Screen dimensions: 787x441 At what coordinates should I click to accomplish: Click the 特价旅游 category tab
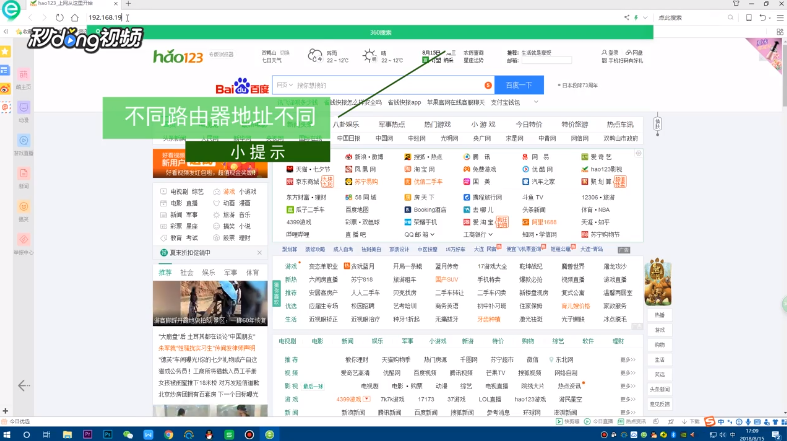pyautogui.click(x=575, y=124)
